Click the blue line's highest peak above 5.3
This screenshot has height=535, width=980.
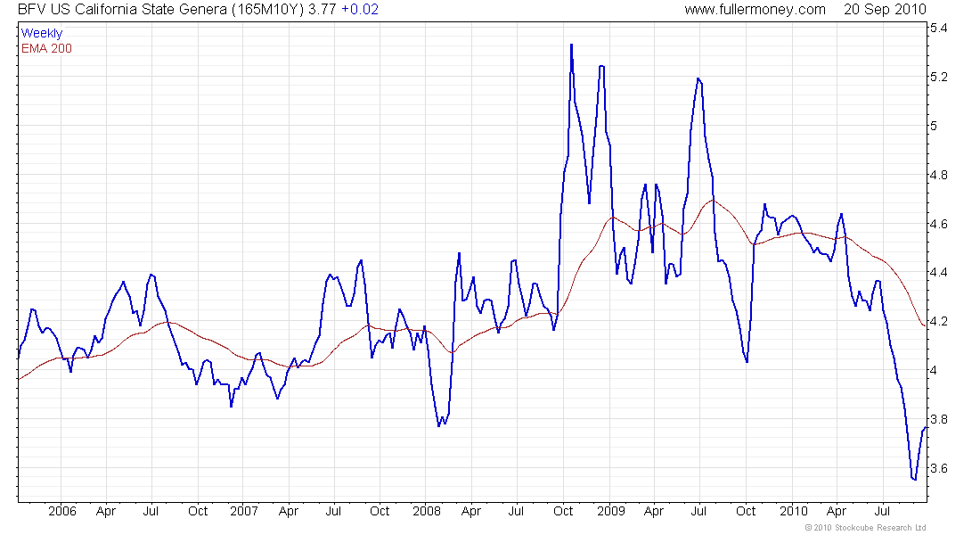[571, 45]
